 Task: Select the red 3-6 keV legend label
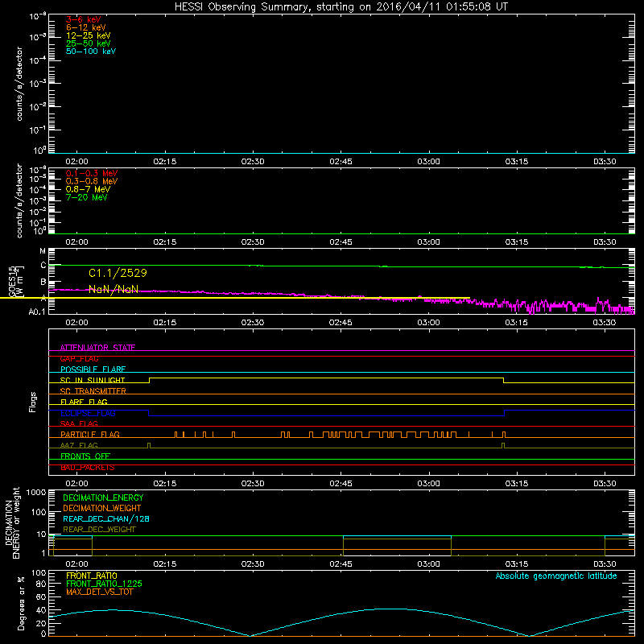[x=83, y=19]
